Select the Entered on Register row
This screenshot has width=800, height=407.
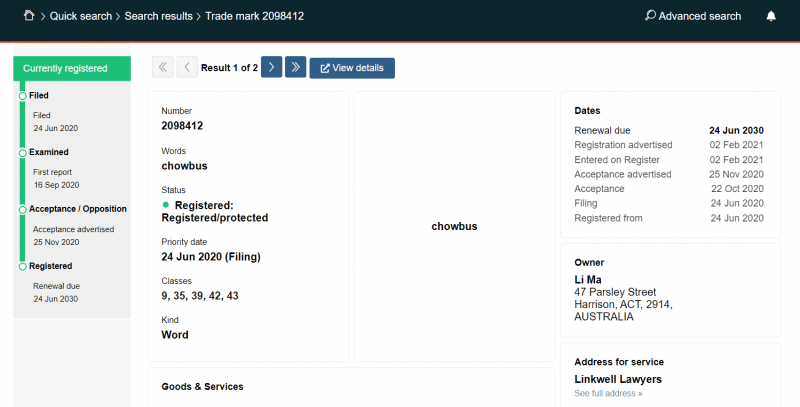[669, 160]
